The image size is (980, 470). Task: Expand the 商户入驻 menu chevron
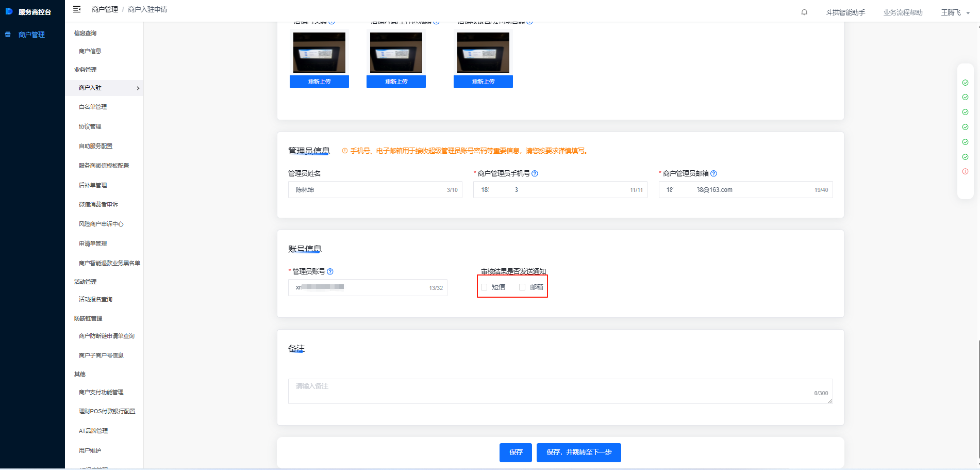[138, 88]
